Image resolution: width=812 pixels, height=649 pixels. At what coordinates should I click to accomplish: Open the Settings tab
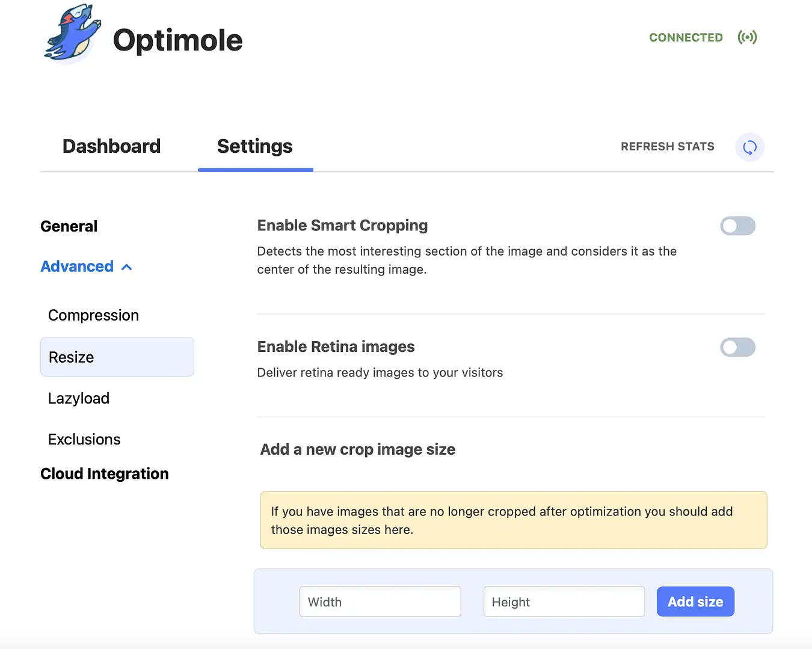click(254, 146)
